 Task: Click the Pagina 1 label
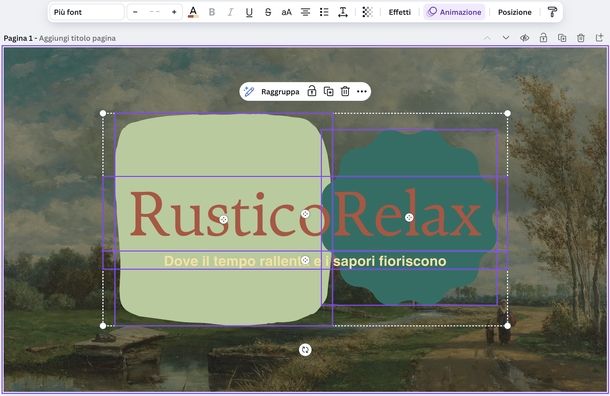[x=18, y=38]
